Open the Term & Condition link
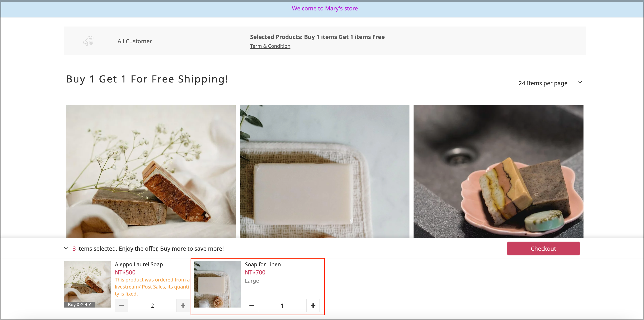This screenshot has height=320, width=644. (270, 46)
